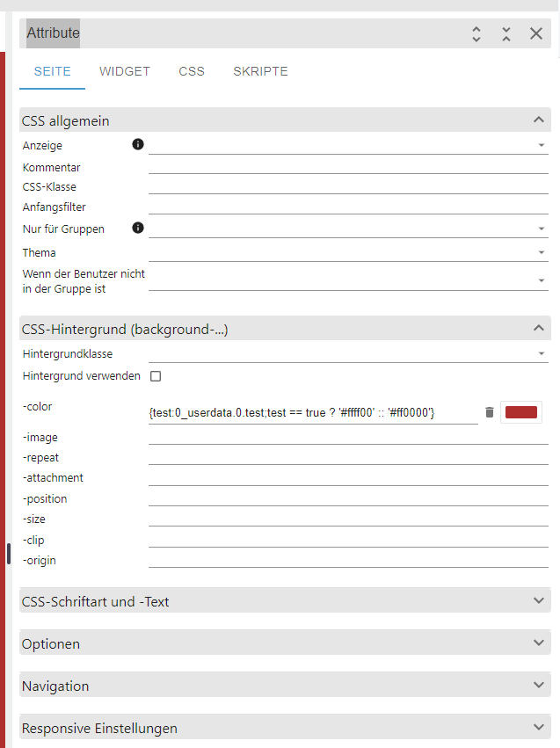Viewport: 560px width, 748px height.
Task: Click the red background color swatch
Action: [521, 411]
